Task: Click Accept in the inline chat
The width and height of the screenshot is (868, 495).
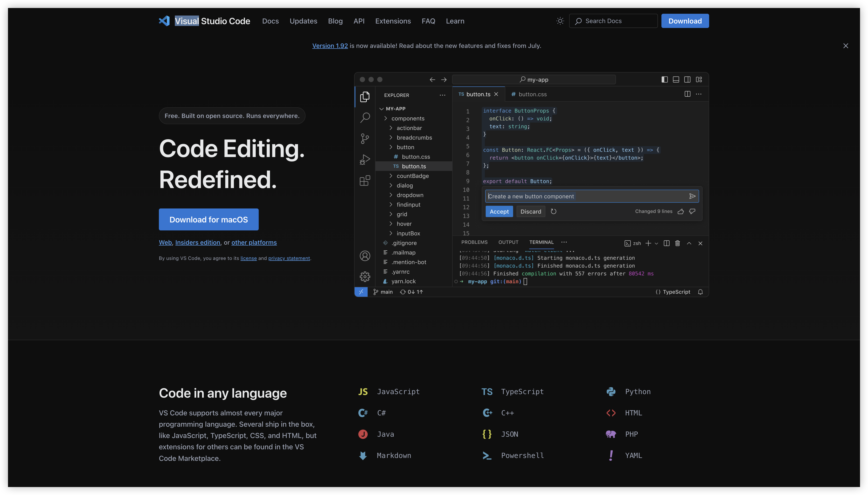Action: 499,212
